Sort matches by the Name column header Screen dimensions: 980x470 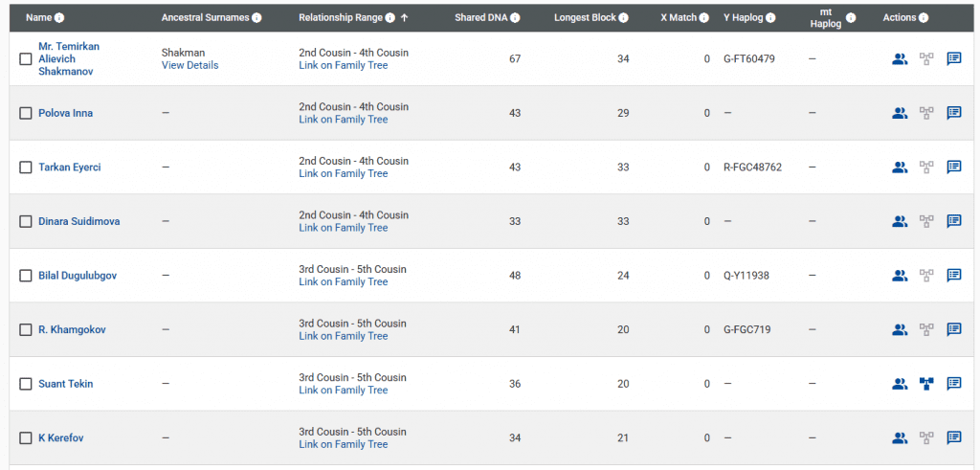point(38,18)
